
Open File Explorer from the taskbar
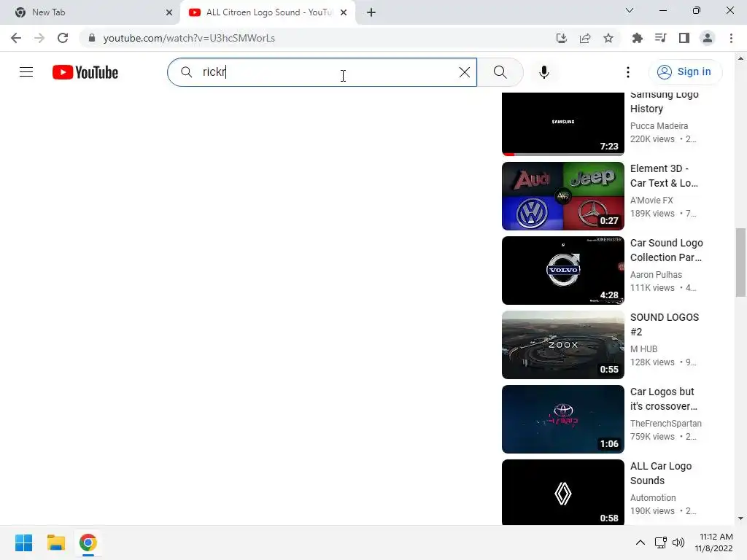click(x=55, y=542)
